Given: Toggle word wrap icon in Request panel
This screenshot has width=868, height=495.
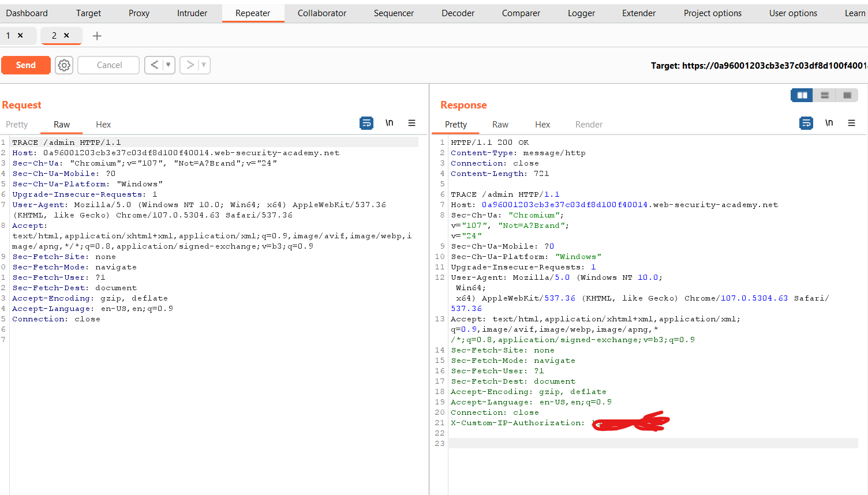Looking at the screenshot, I should coord(366,123).
